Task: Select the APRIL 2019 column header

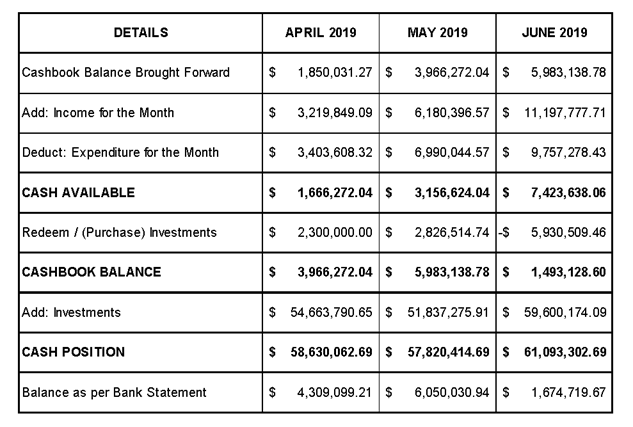Action: [320, 33]
